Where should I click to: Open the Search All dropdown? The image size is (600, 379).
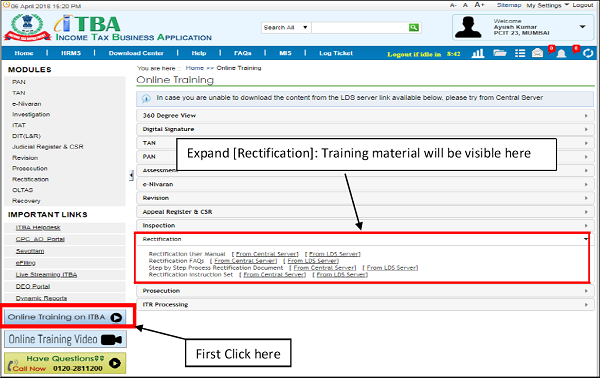(x=285, y=28)
